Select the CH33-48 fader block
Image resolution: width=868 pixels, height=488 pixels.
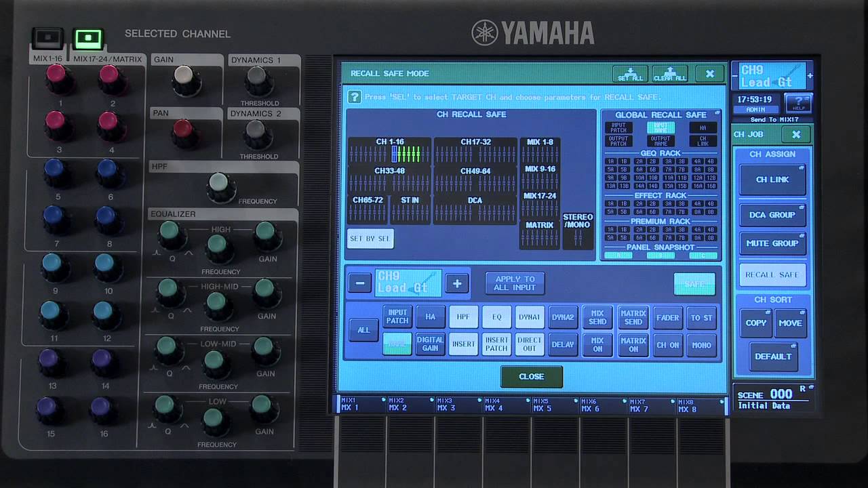pyautogui.click(x=389, y=180)
